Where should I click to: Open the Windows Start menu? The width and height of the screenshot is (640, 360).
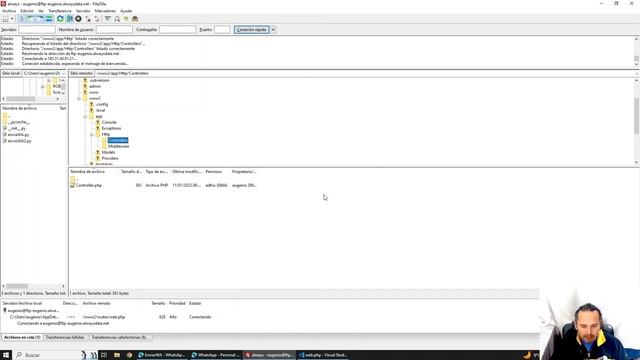(x=6, y=355)
